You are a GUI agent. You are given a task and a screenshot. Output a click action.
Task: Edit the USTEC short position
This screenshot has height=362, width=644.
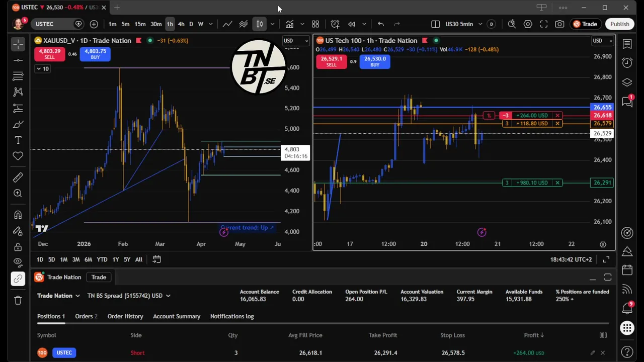tap(593, 353)
